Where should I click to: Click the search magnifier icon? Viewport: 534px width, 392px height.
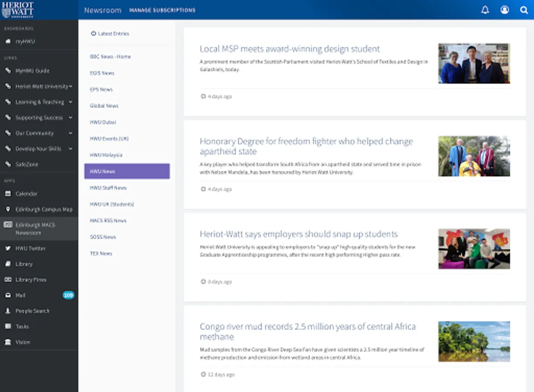[x=524, y=10]
